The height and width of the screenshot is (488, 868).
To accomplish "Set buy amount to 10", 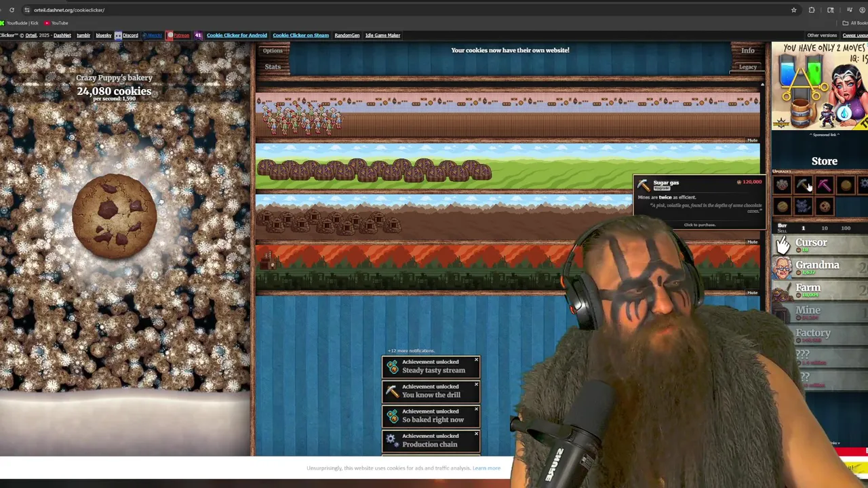I will (825, 228).
